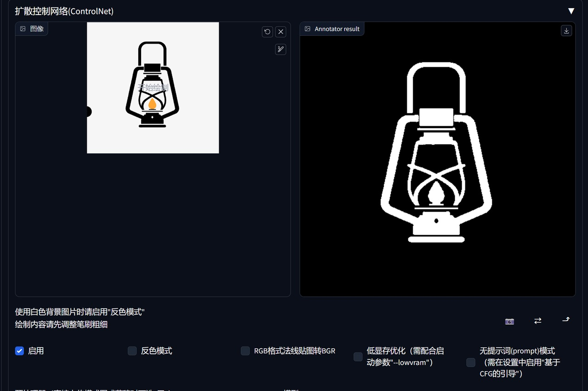The height and width of the screenshot is (391, 588).
Task: Select the 图像 label tab
Action: [x=32, y=28]
